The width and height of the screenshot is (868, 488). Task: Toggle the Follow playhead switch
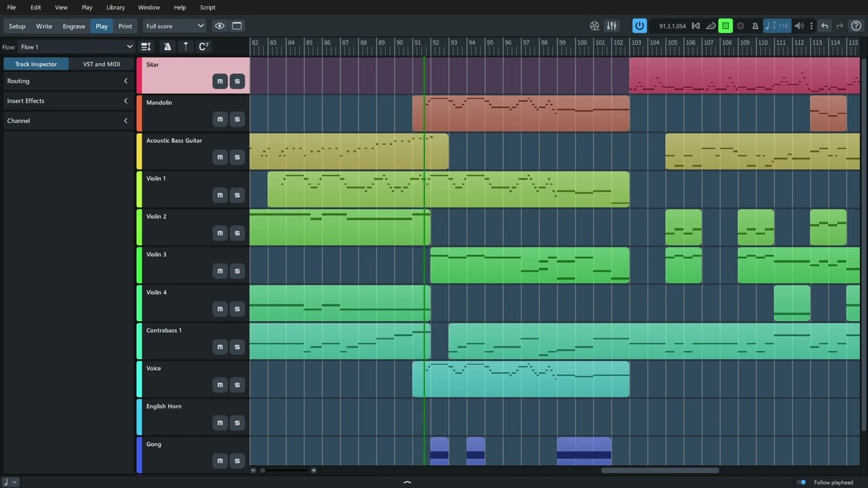(x=802, y=483)
